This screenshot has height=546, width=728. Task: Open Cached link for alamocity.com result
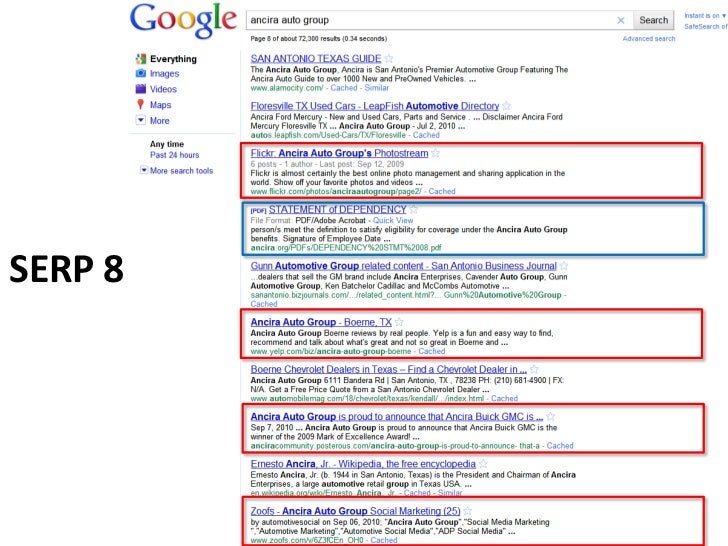click(x=344, y=88)
